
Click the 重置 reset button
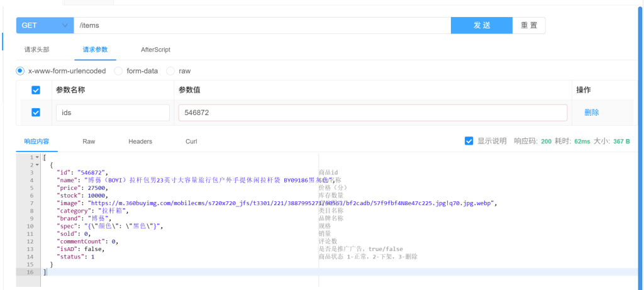click(x=529, y=25)
